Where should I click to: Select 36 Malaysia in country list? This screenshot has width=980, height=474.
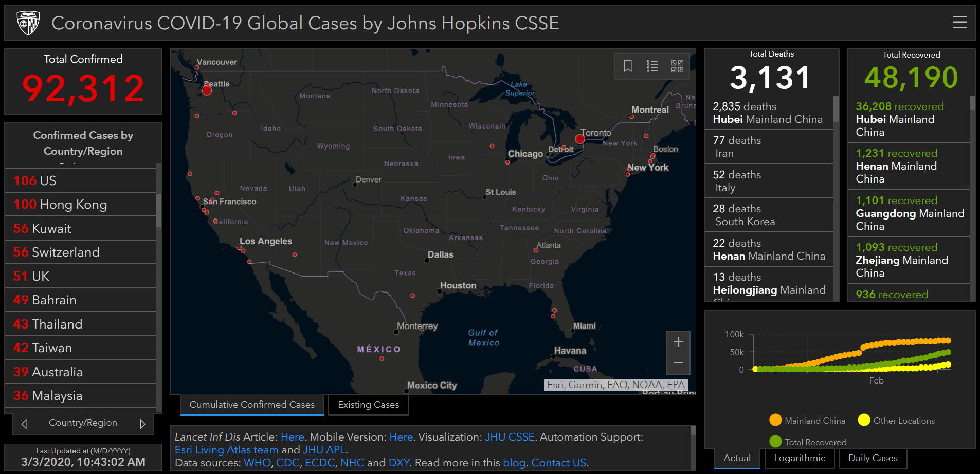[81, 395]
